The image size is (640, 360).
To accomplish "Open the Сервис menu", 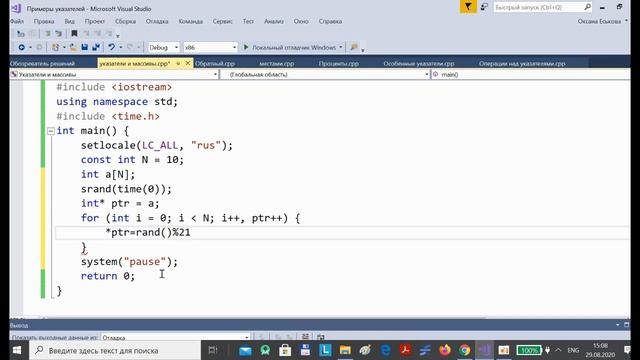I will [222, 21].
